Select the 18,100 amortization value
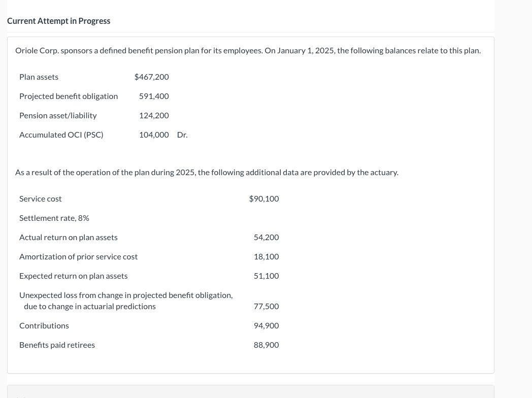 266,256
